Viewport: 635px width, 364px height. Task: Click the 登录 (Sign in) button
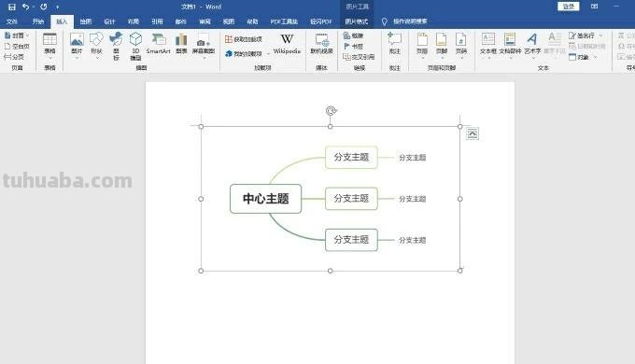point(569,7)
